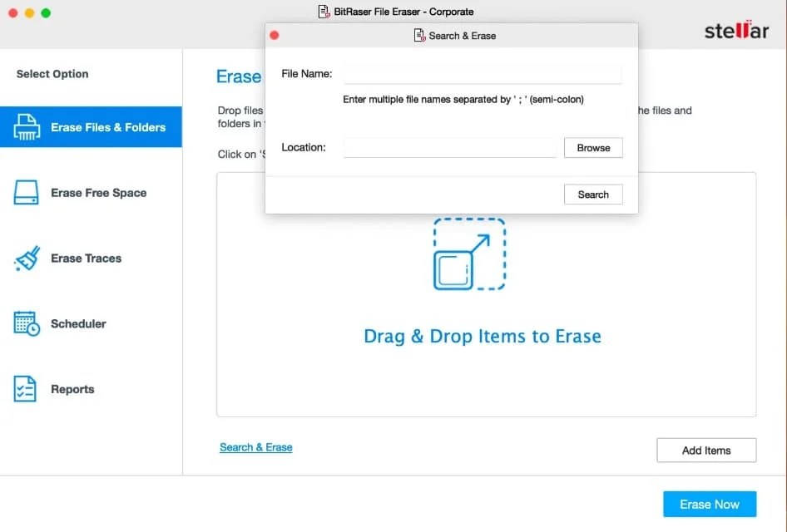
Task: Click the broom icon for Erase Traces
Action: point(27,259)
